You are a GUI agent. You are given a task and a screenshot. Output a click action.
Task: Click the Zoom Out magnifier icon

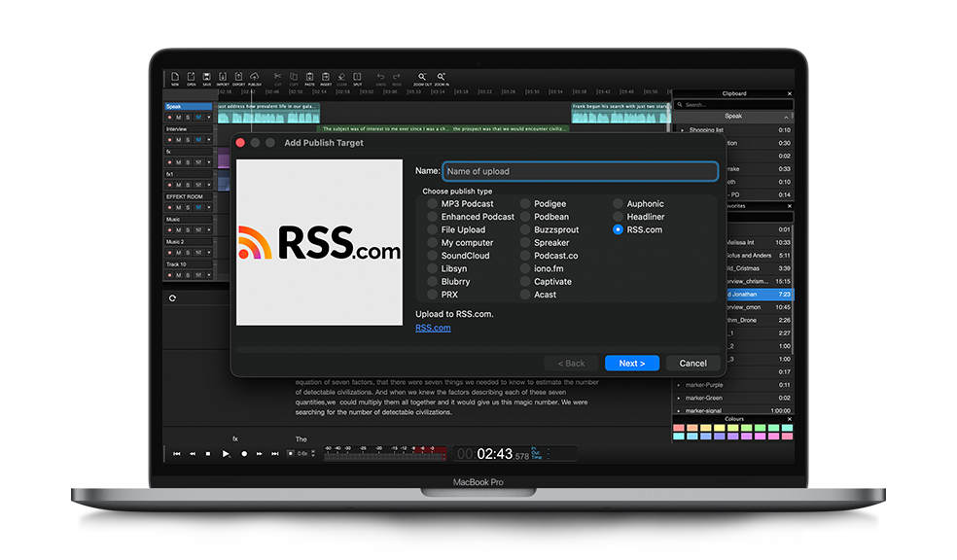point(422,78)
